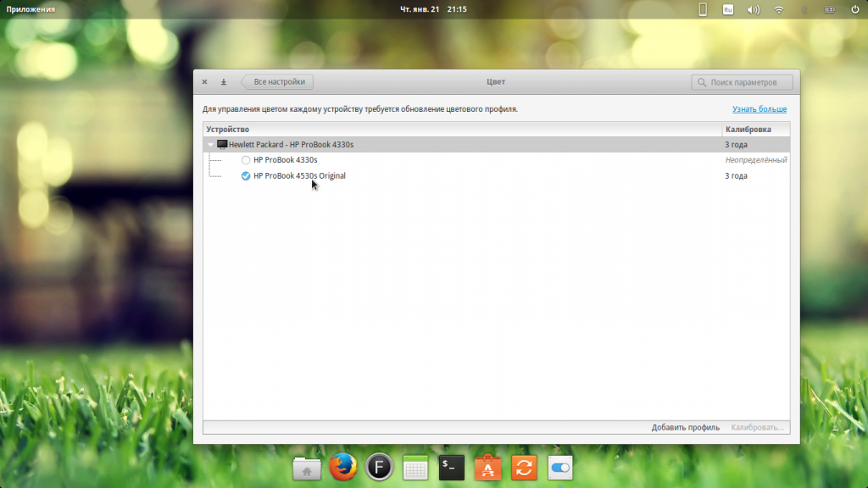This screenshot has height=488, width=868.
Task: Select the Hewlett Packard - HP ProBook 4330s row
Action: pos(496,144)
